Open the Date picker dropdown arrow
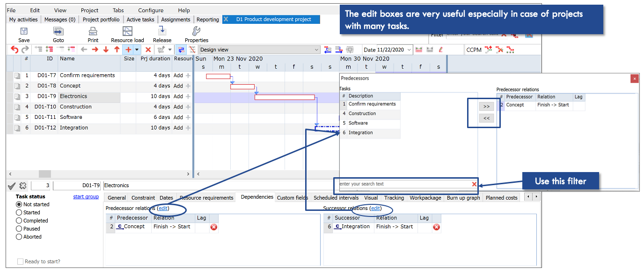The width and height of the screenshot is (644, 274). [409, 50]
